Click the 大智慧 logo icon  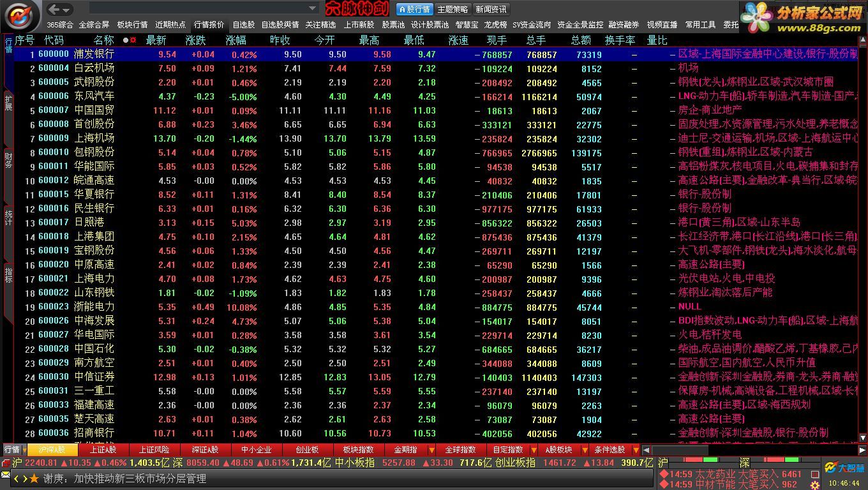pos(844,467)
